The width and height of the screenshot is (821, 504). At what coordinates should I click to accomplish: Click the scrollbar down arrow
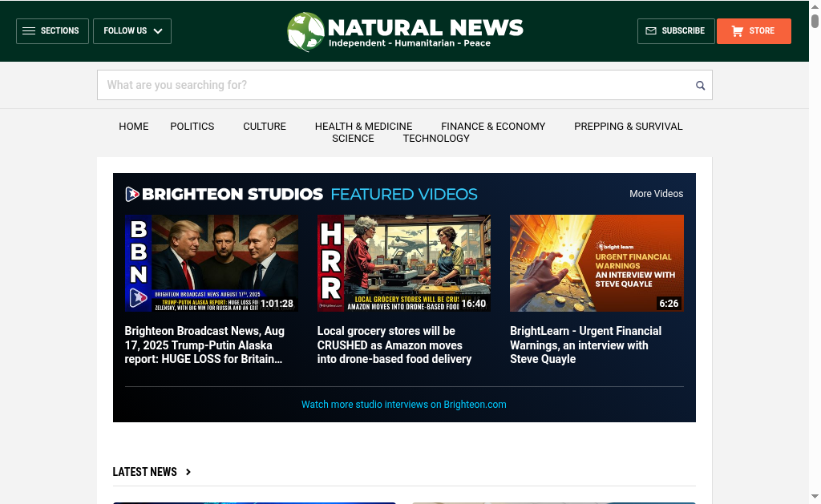(815, 496)
